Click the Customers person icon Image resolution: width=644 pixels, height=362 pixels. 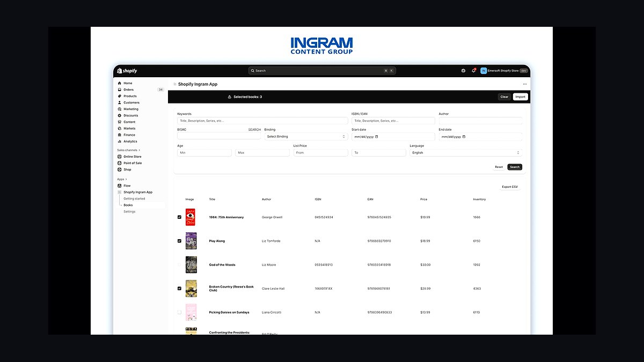119,102
